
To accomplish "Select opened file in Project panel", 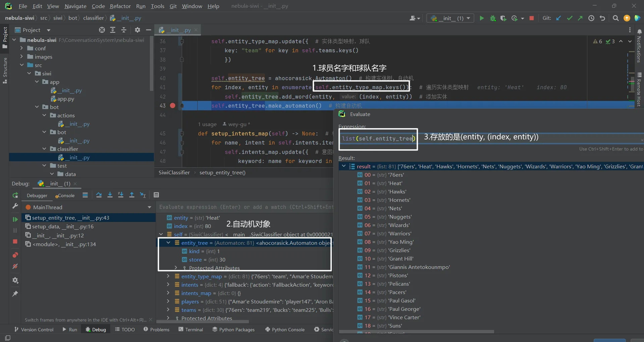I will [102, 30].
